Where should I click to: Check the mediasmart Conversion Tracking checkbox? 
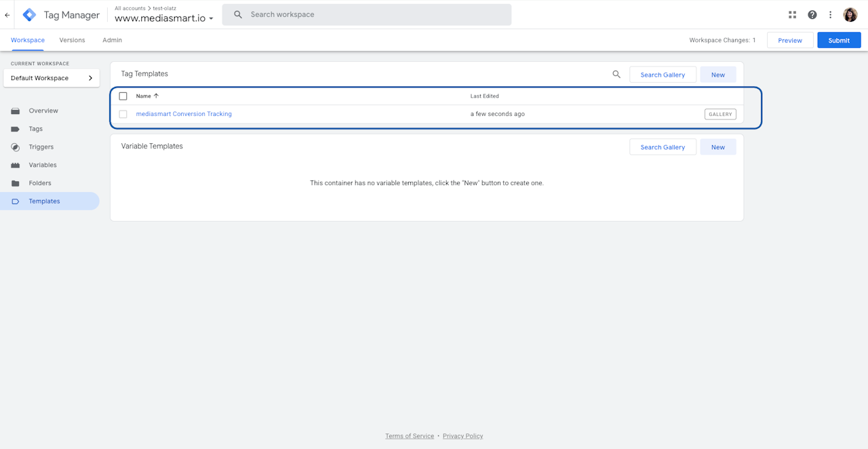coord(123,114)
